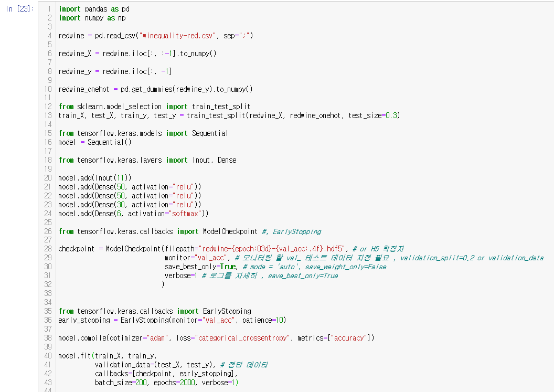Click the 'import Input, Dense' line
This screenshot has height=392, width=554.
coord(201,160)
